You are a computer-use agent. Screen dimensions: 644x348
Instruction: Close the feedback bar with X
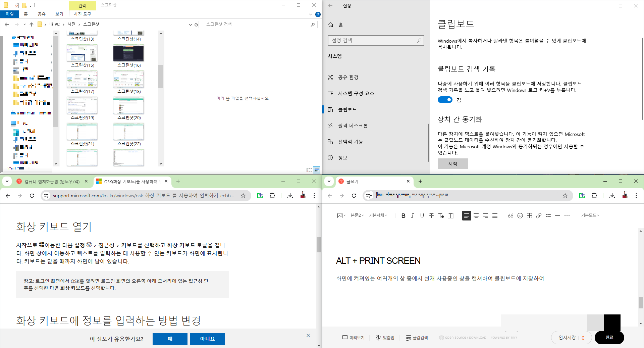308,336
